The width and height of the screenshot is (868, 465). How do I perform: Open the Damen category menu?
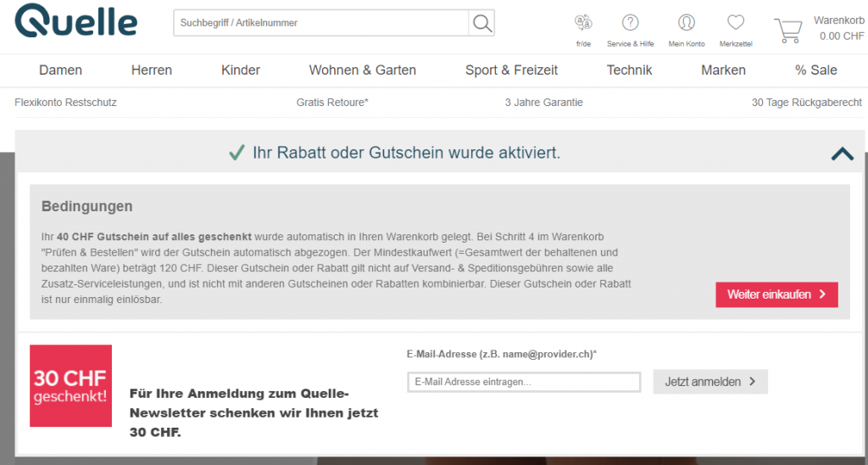61,70
